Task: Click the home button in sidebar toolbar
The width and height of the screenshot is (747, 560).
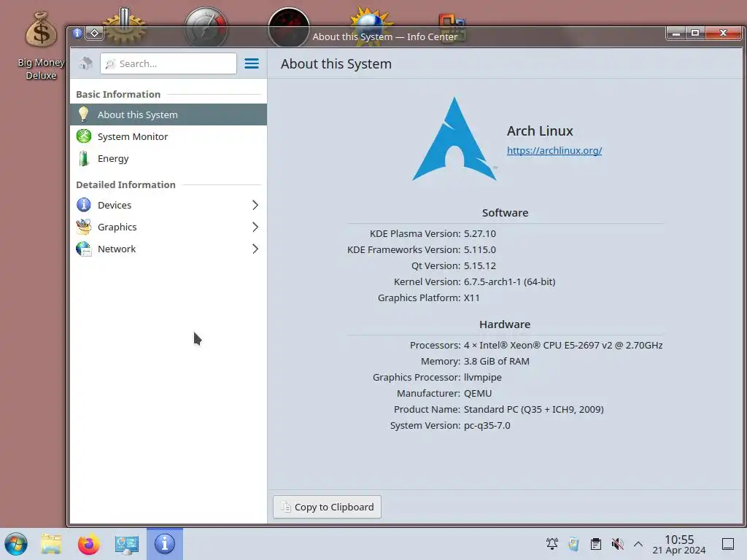Action: point(86,63)
